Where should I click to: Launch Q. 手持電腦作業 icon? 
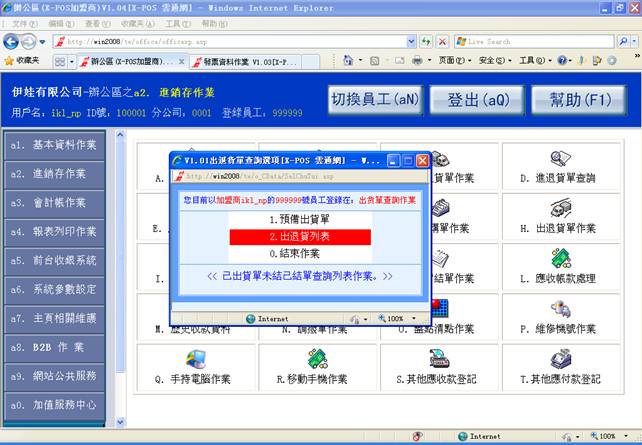click(x=195, y=360)
